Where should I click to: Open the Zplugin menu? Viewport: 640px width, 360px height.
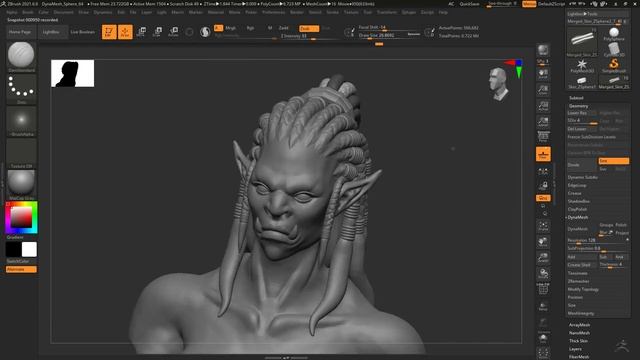pos(409,12)
